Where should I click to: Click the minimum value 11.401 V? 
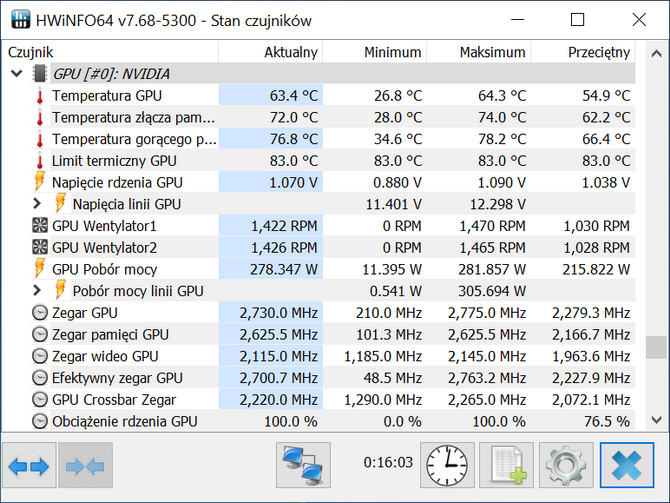[x=394, y=204]
